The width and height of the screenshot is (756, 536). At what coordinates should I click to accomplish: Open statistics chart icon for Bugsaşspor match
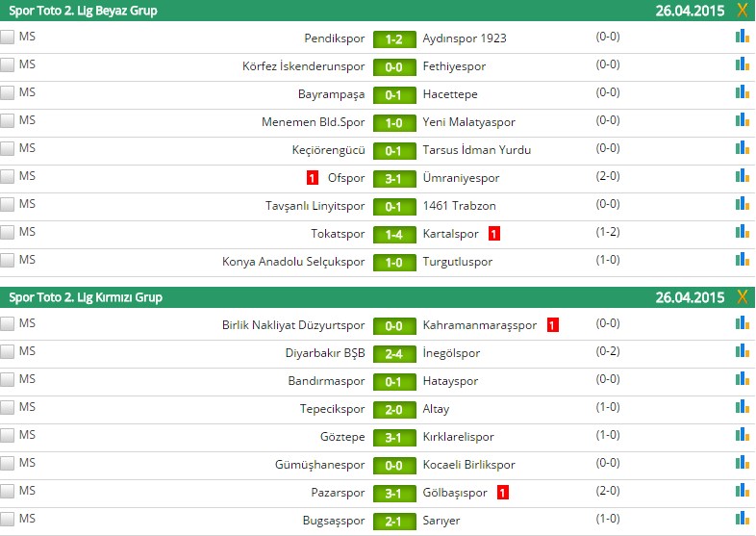pos(742,519)
